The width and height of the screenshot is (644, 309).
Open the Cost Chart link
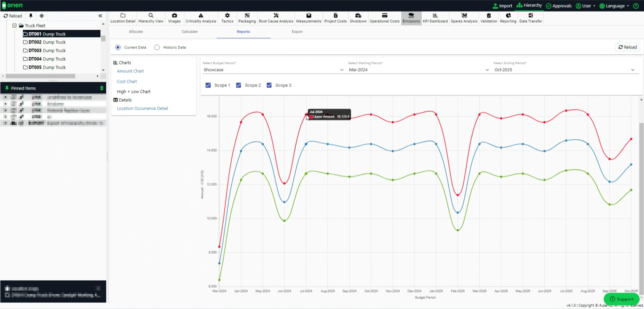127,81
